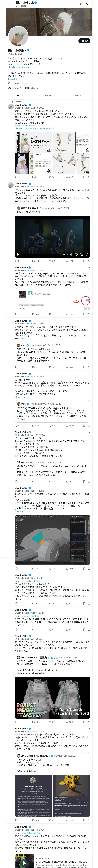Image resolution: width=98 pixels, height=868 pixels.
Task: Open the more options menu on the pinned post
Action: (x=89, y=105)
